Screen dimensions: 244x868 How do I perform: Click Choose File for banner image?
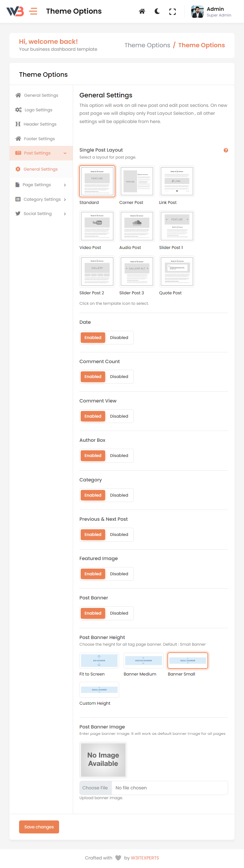[95, 788]
